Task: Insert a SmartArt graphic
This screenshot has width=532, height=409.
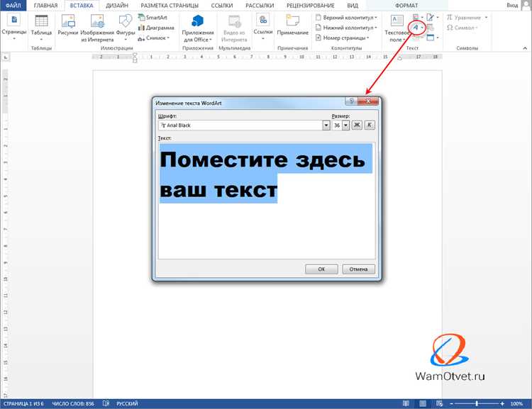Action: [x=153, y=17]
